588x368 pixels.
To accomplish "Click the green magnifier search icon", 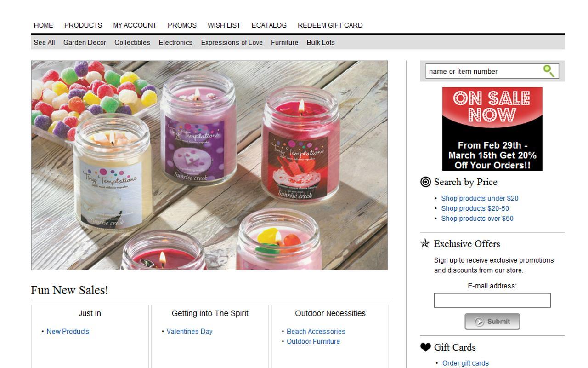I will (x=549, y=71).
